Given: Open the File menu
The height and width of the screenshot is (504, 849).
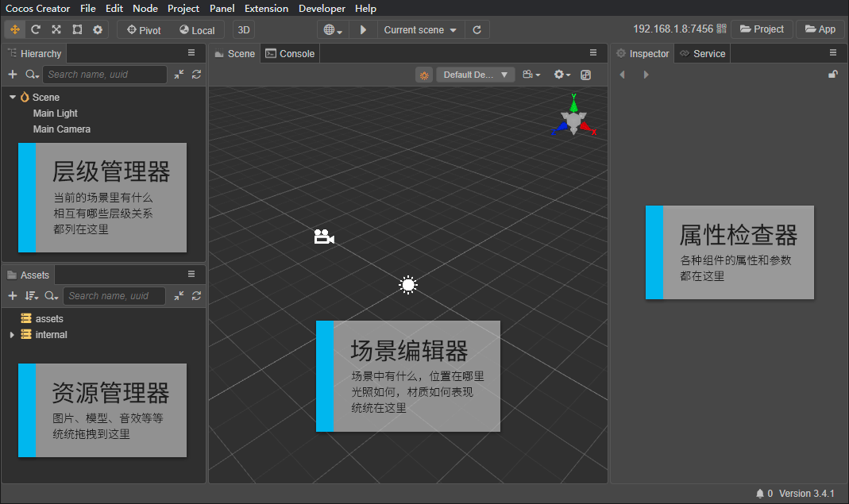Looking at the screenshot, I should click(87, 8).
